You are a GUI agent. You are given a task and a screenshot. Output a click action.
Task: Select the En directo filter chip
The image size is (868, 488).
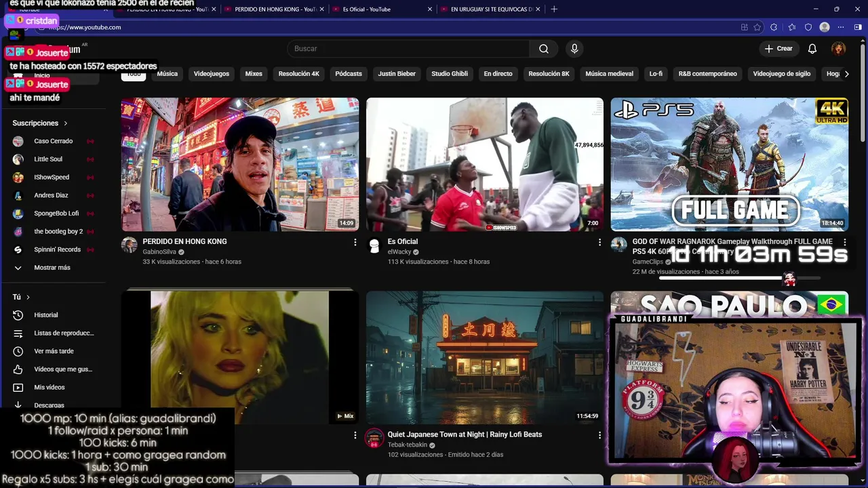click(498, 74)
